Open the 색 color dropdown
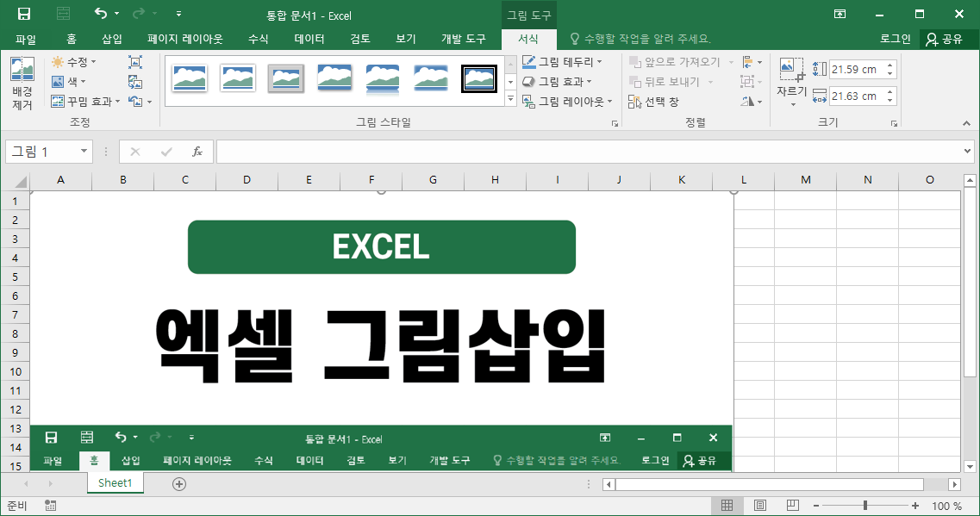Viewport: 980px width, 516px height. pos(68,81)
